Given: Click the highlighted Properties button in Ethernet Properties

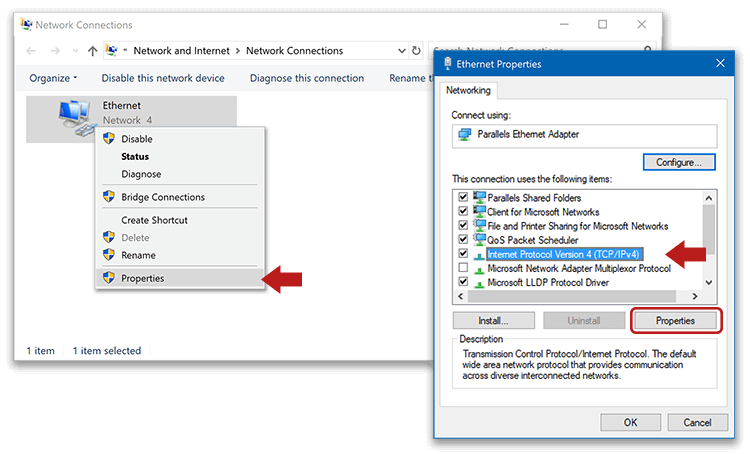Looking at the screenshot, I should 675,321.
